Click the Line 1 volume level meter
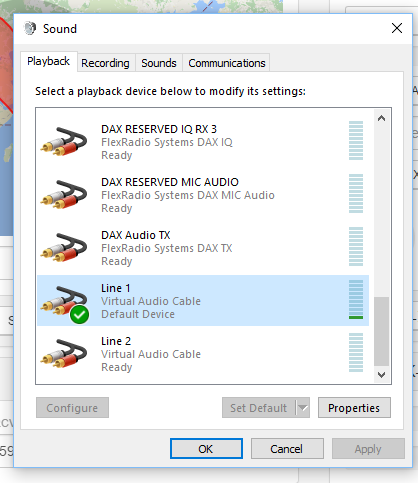 tap(356, 299)
